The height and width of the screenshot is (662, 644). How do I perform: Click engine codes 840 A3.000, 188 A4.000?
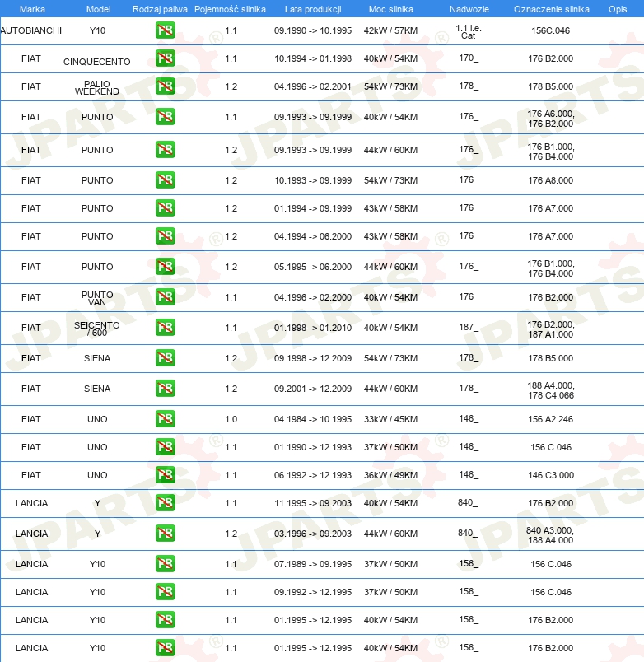tap(551, 535)
